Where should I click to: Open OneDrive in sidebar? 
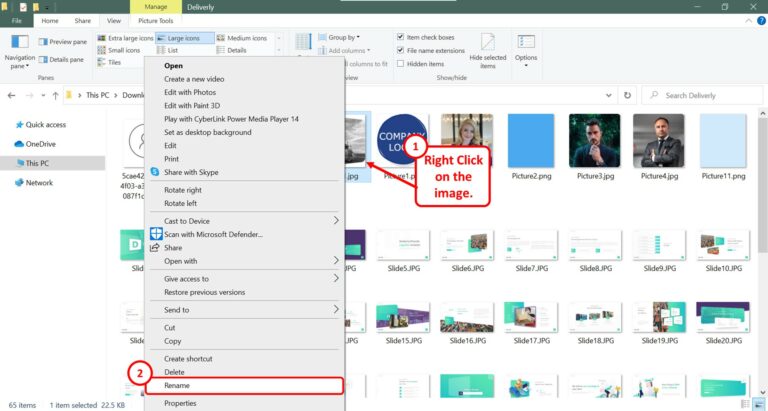[x=35, y=144]
